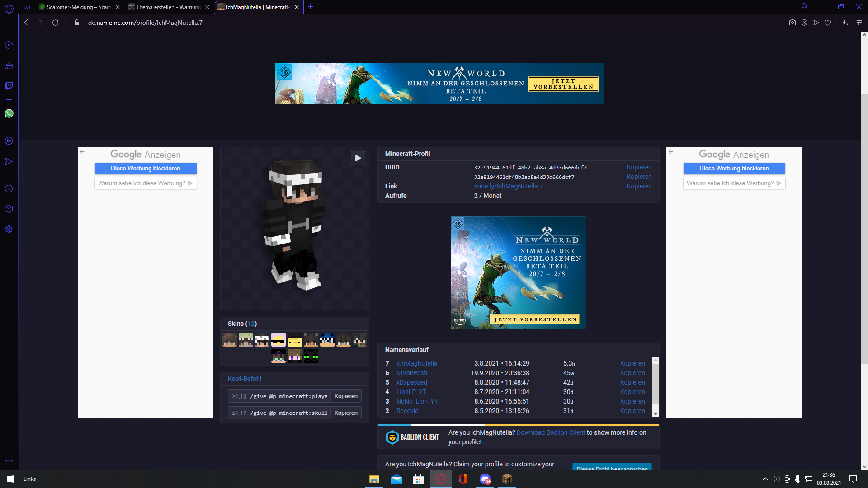
Task: Open browsing history from the sidebar clock
Action: 9,189
